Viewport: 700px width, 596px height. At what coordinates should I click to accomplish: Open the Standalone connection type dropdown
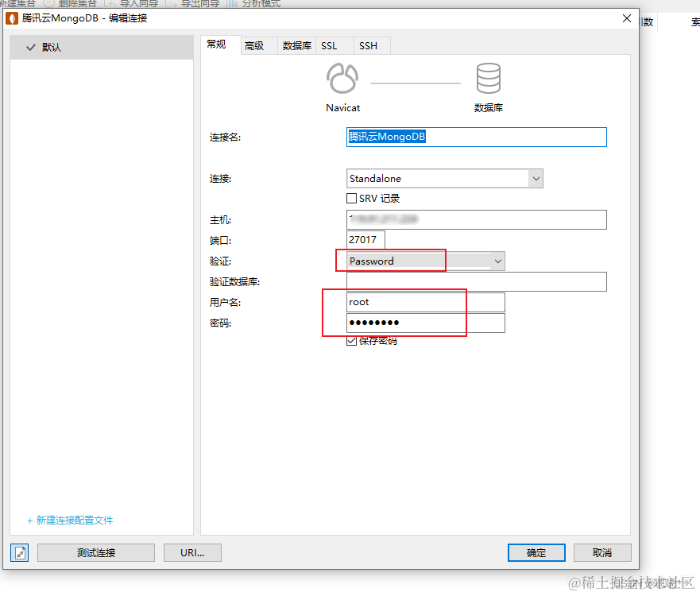pos(445,179)
